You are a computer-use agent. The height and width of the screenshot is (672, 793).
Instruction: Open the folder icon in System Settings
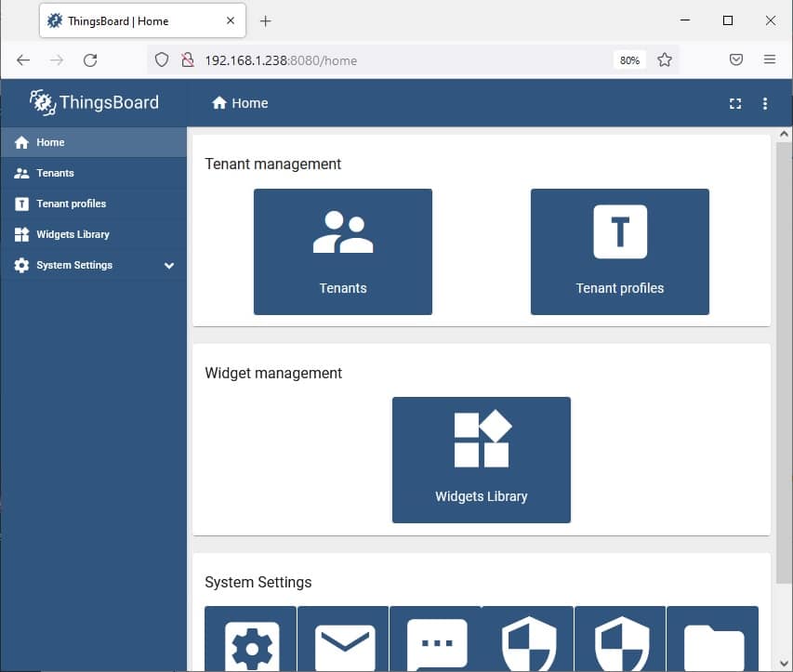[x=712, y=644]
